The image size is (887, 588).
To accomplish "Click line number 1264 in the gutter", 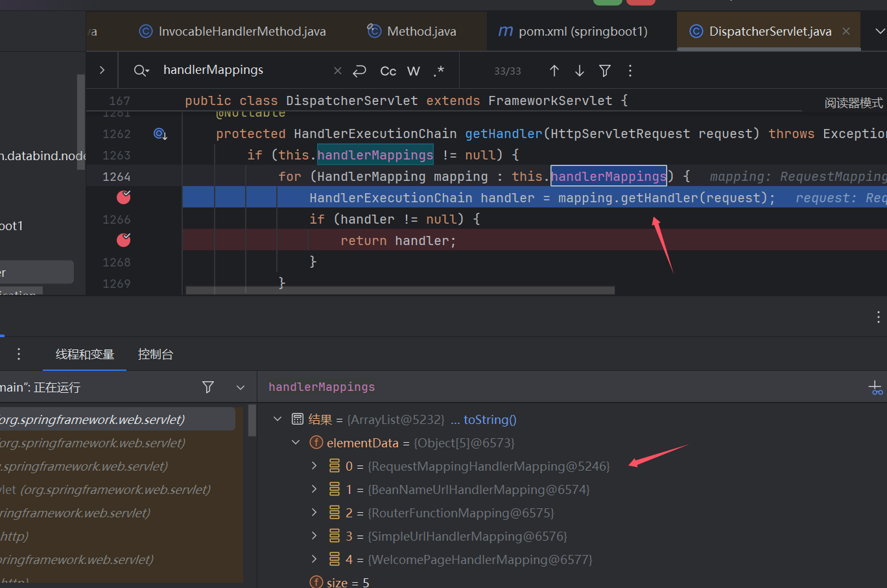I will pos(117,176).
